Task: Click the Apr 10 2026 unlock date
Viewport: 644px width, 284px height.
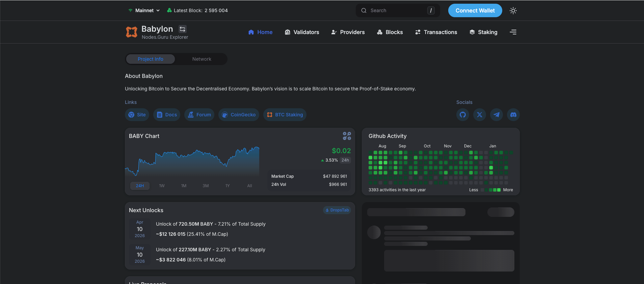Action: [140, 229]
